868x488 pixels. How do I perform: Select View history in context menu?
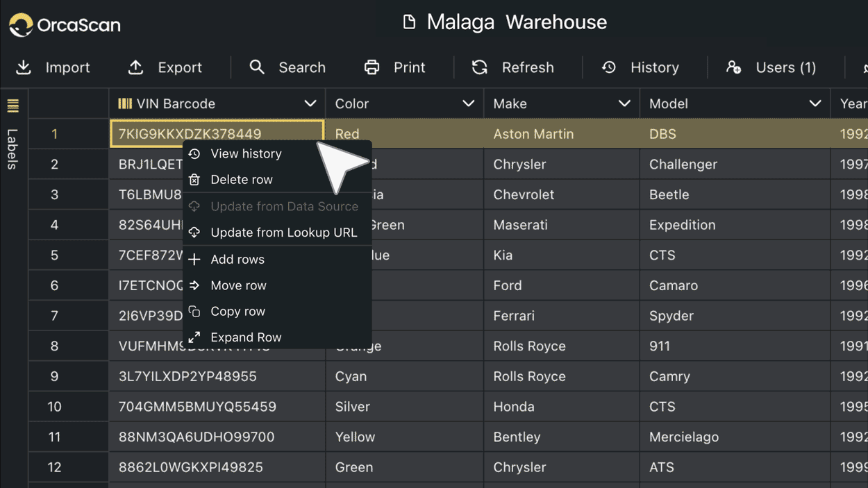pyautogui.click(x=246, y=153)
